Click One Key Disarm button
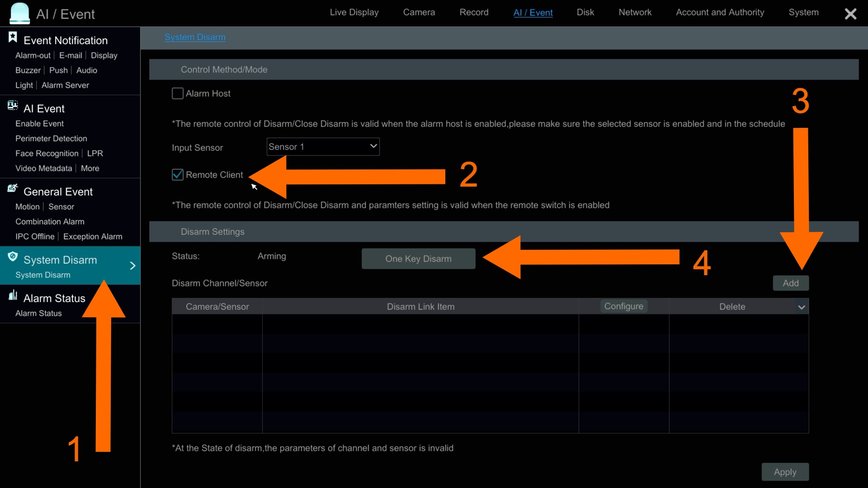Viewport: 868px width, 488px height. (x=418, y=259)
